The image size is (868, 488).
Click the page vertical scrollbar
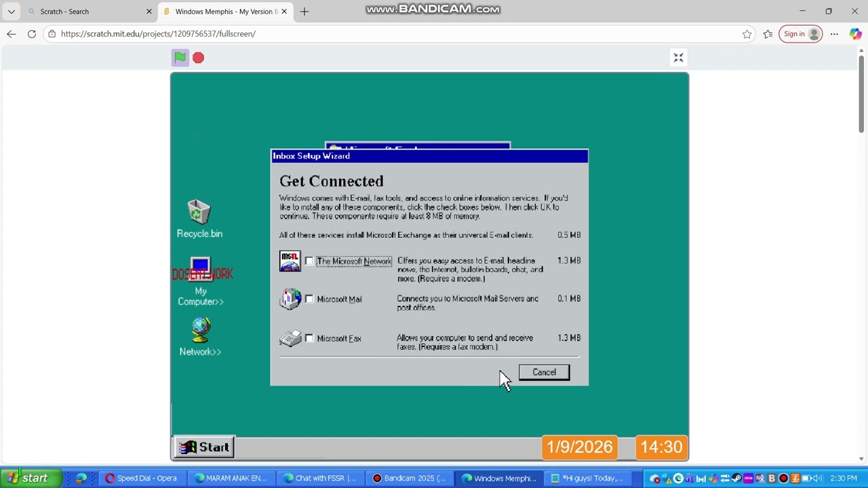pyautogui.click(x=861, y=95)
